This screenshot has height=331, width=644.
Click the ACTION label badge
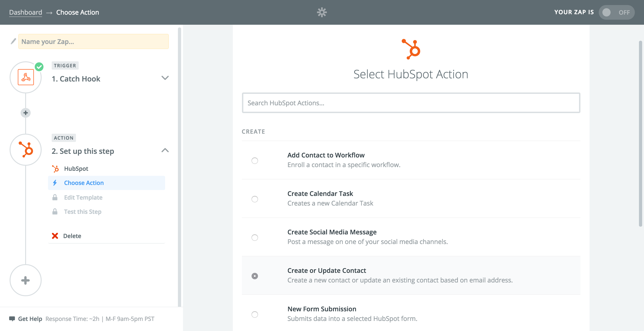pyautogui.click(x=64, y=138)
